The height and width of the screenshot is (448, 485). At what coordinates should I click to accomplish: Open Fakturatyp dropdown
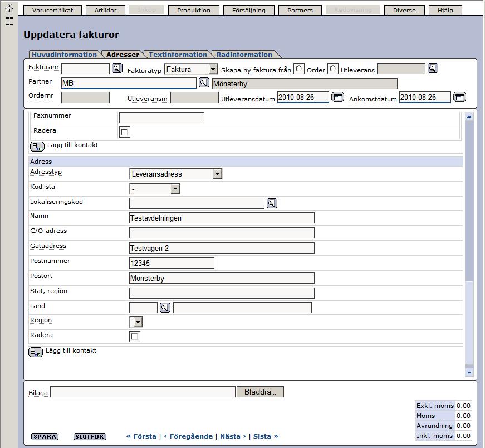coord(191,69)
